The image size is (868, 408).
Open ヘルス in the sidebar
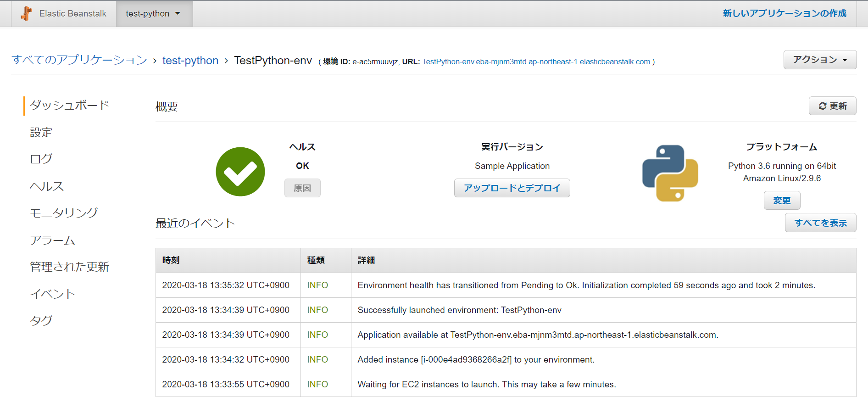[47, 186]
